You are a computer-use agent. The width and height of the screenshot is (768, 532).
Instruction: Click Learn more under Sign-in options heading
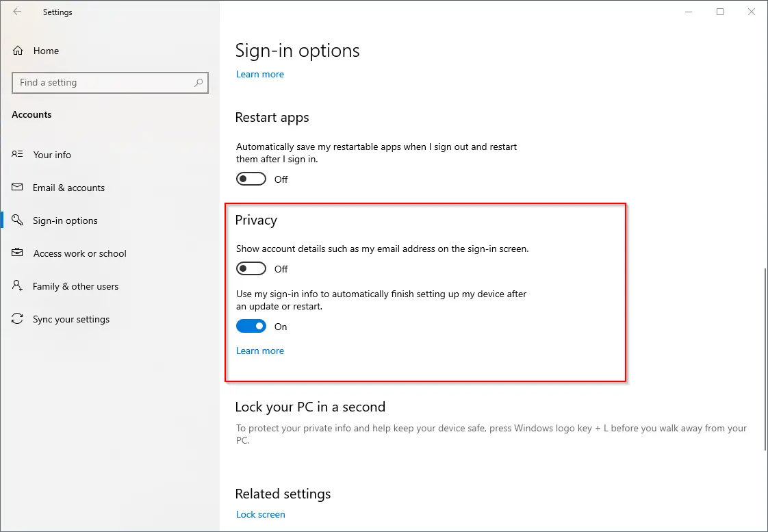click(260, 74)
